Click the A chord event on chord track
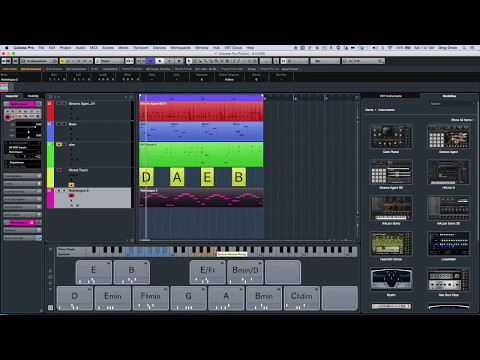Viewport: 480px width, 360px height. click(177, 177)
